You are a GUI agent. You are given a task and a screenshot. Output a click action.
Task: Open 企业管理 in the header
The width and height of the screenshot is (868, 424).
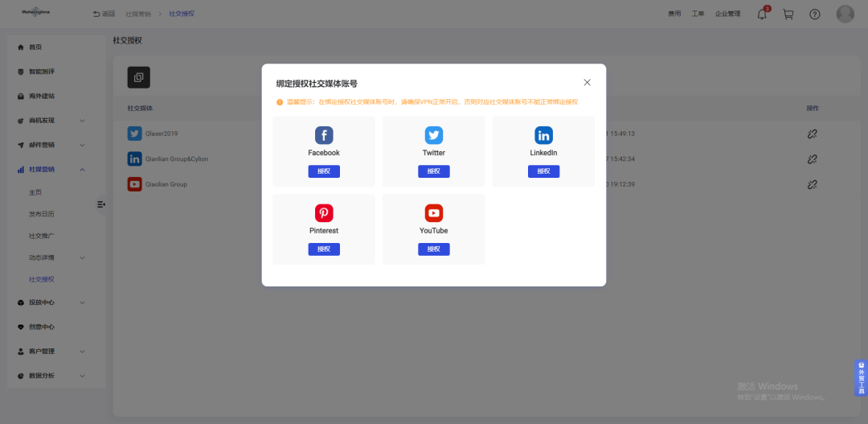[728, 14]
